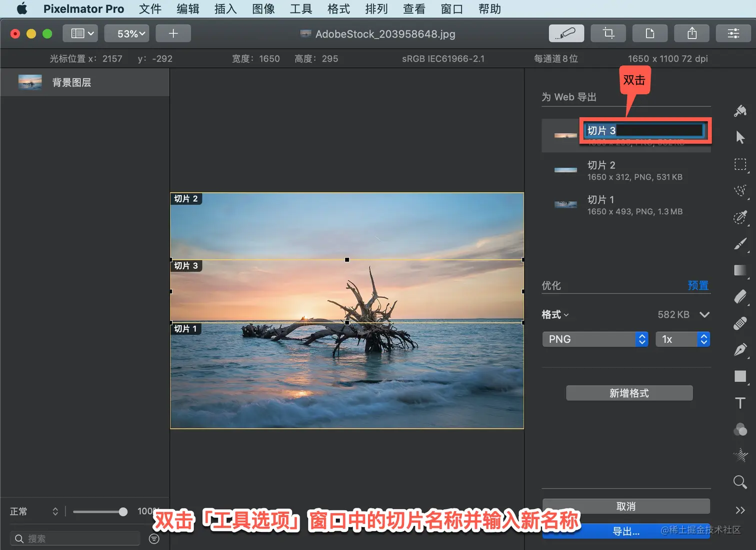The height and width of the screenshot is (550, 756).
Task: Switch to the Arrange arrow tool
Action: pyautogui.click(x=740, y=137)
